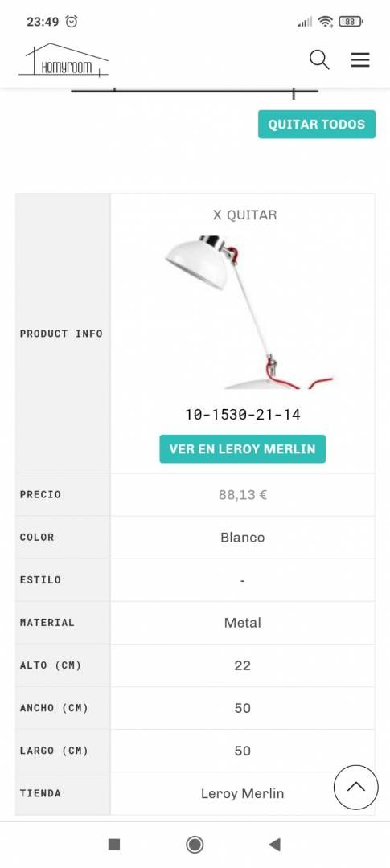Tap the Wi-Fi status icon
The height and width of the screenshot is (868, 390).
[326, 22]
